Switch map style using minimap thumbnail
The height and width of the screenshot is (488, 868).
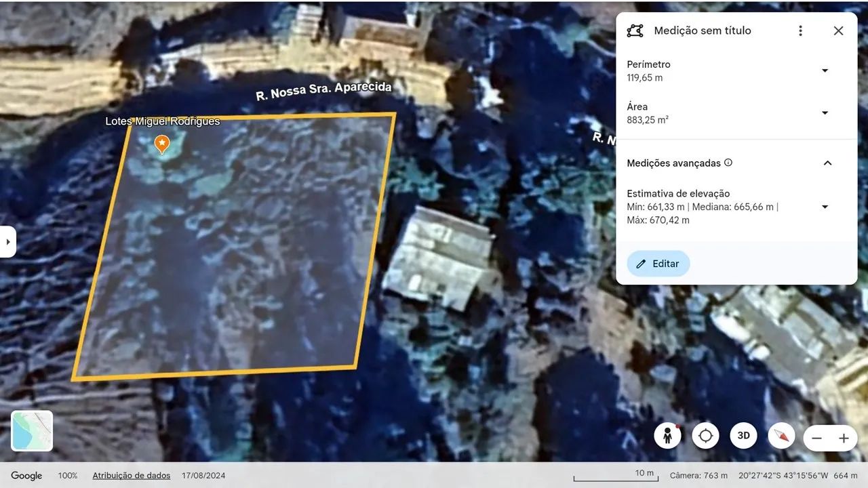(x=32, y=430)
